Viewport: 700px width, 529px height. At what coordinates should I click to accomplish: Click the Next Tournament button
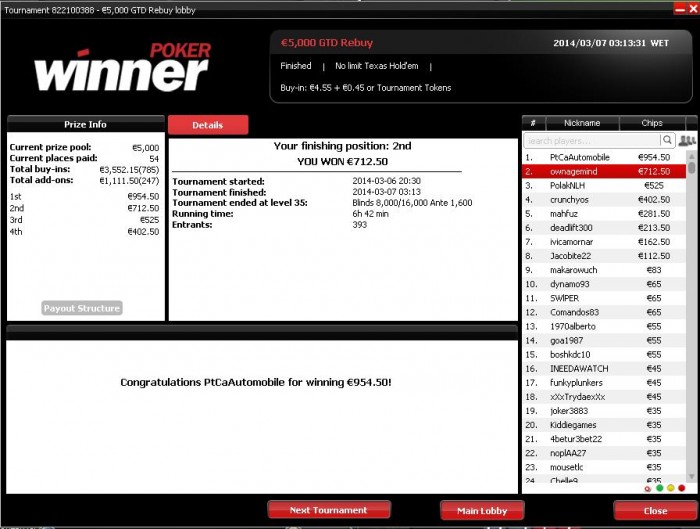pos(329,510)
